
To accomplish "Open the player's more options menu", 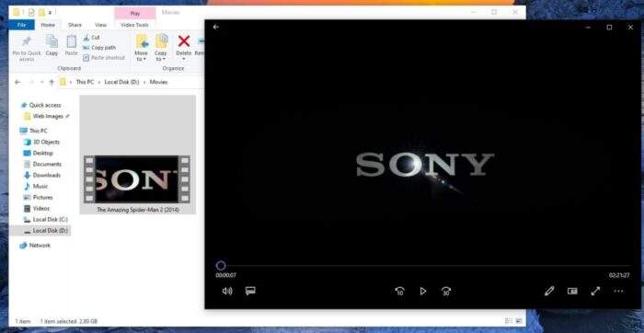I will 618,291.
